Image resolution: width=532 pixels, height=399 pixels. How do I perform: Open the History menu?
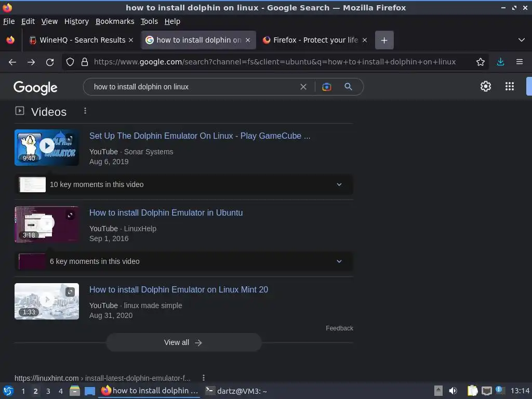[76, 21]
